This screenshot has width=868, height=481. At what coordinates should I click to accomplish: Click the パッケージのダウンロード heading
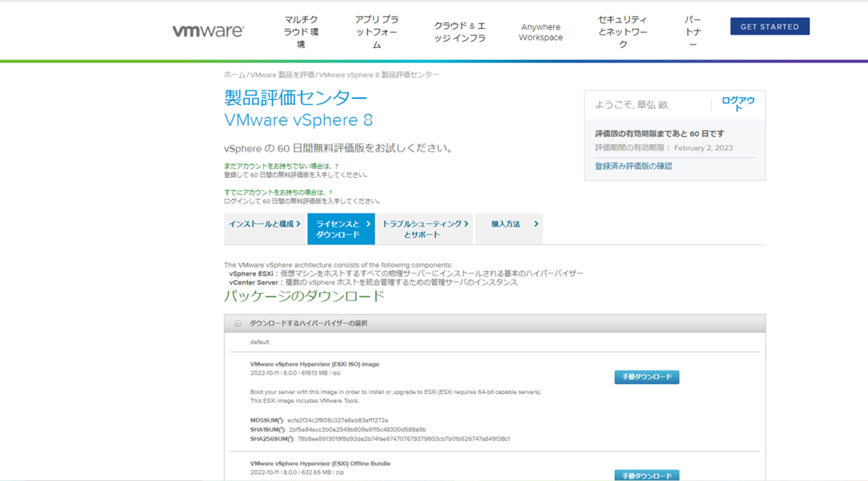305,297
